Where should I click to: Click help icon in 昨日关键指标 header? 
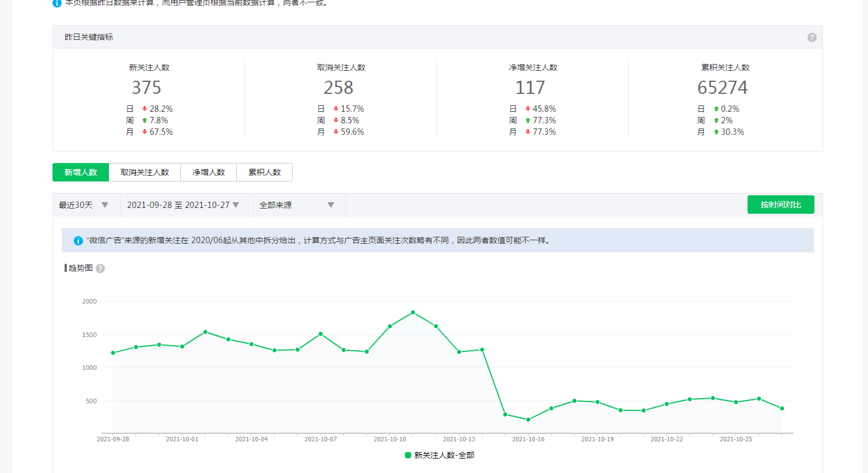click(812, 37)
